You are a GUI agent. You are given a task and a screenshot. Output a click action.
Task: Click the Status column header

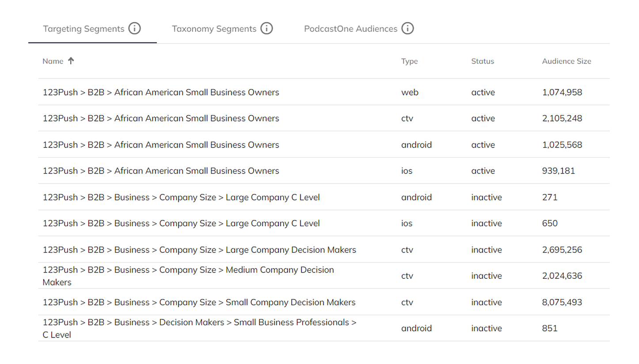pyautogui.click(x=482, y=61)
